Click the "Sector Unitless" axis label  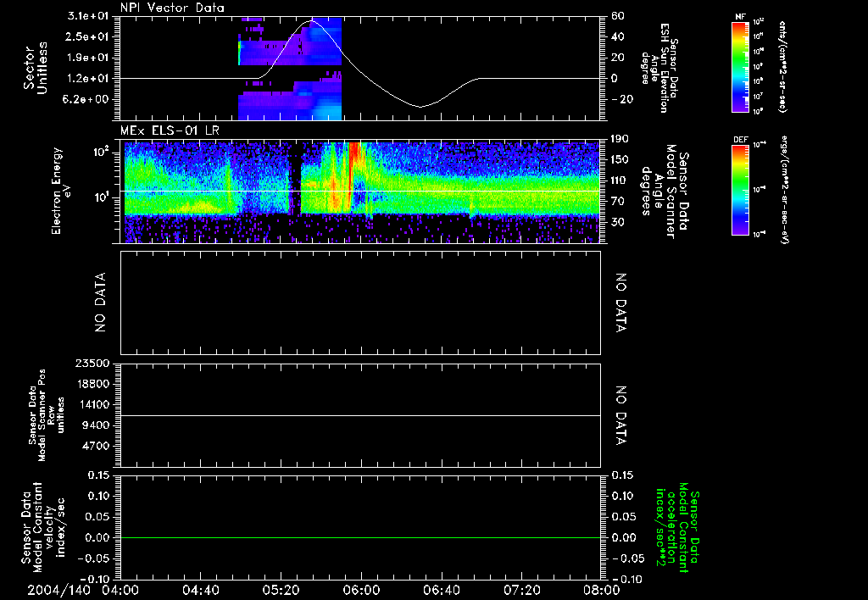pos(35,68)
